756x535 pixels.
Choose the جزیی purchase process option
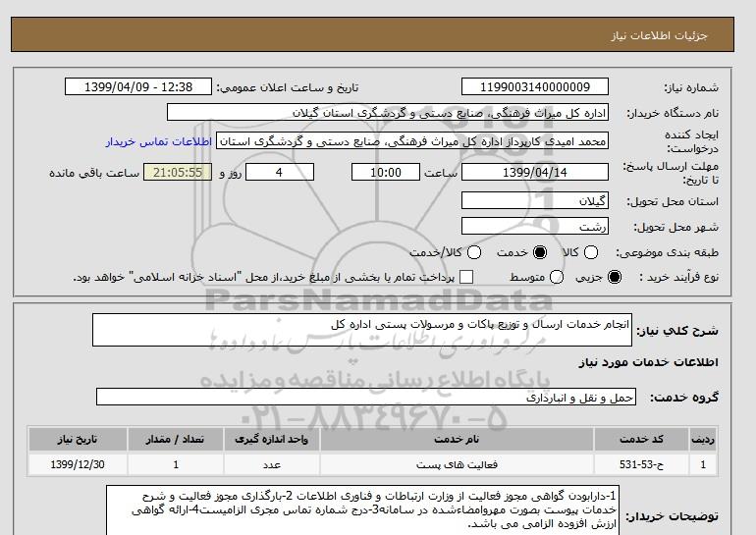click(615, 277)
